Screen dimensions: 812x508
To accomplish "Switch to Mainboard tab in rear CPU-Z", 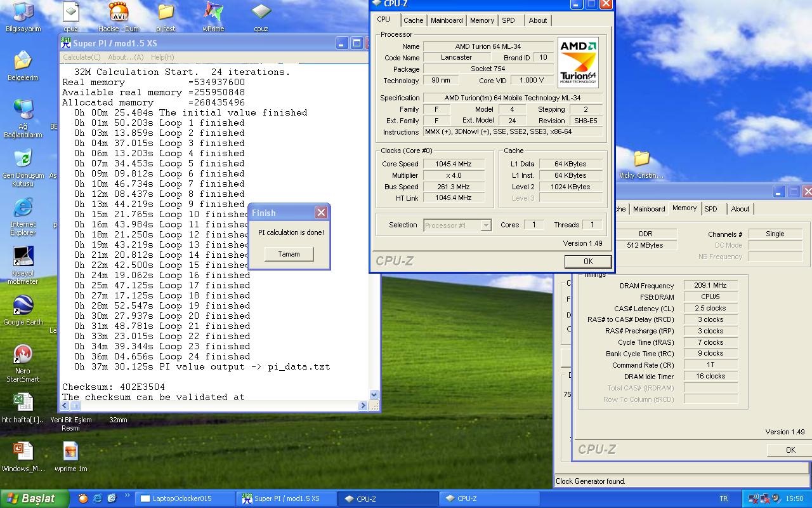I will (x=649, y=209).
